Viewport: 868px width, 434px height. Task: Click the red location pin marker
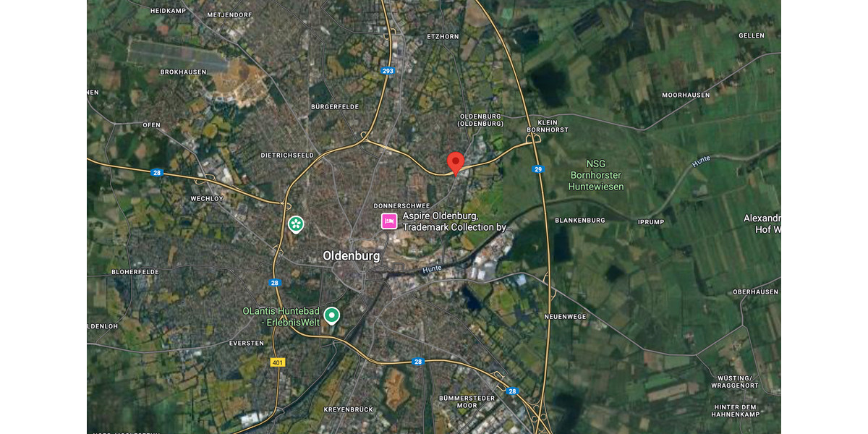(455, 163)
